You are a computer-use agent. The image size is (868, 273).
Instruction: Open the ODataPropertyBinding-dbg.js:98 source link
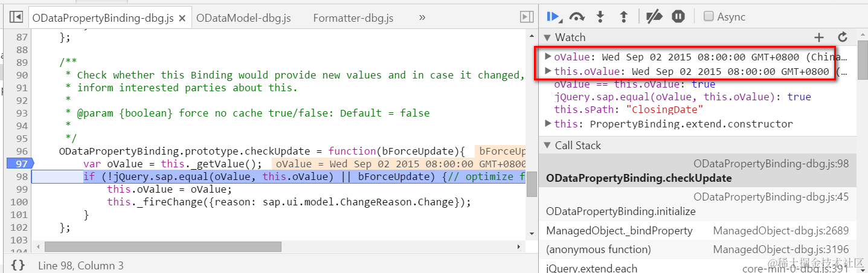[771, 164]
